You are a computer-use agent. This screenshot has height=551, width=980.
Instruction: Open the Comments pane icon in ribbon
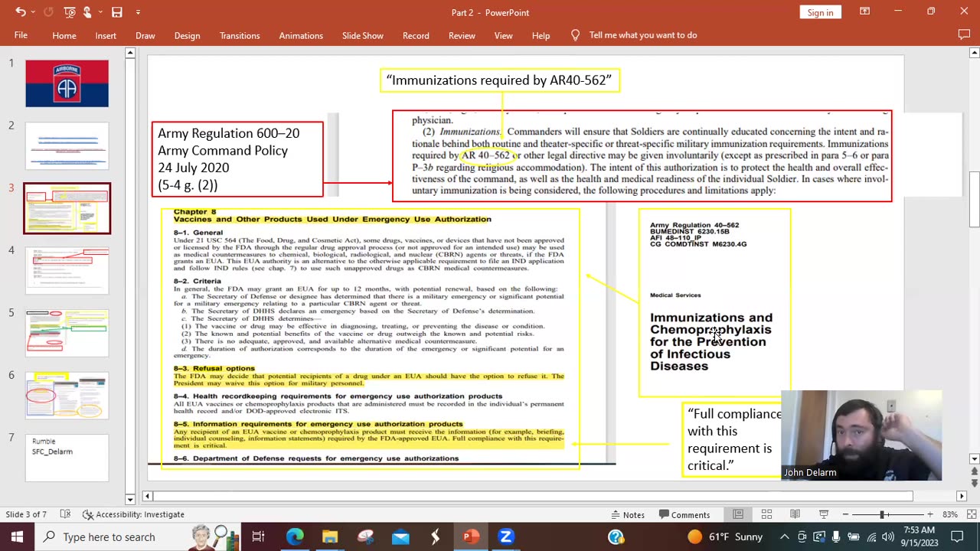(964, 35)
